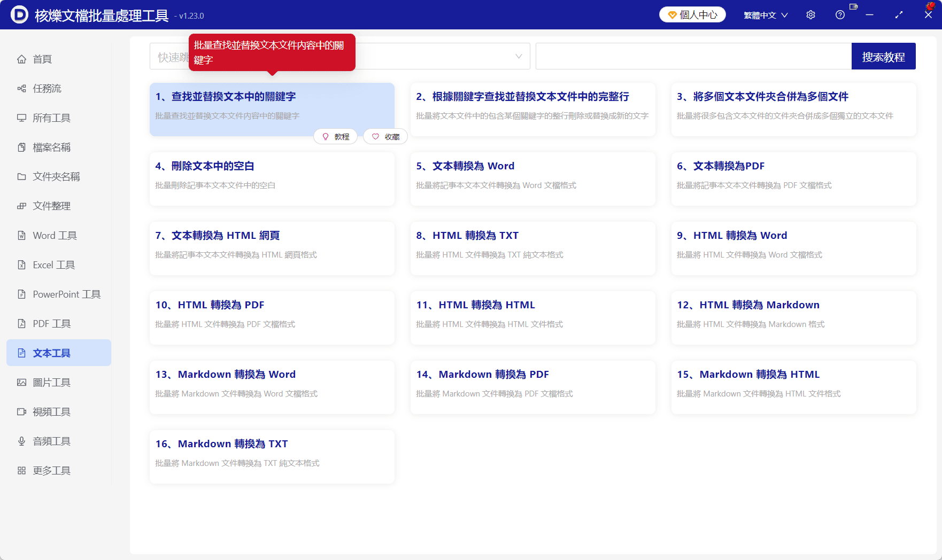The image size is (942, 560).
Task: Click the diamond icon in 個人中心 button
Action: click(673, 15)
